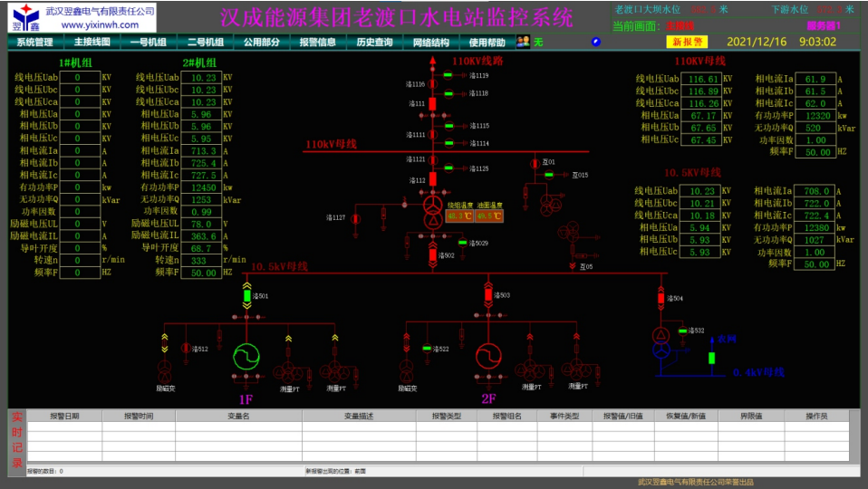This screenshot has height=489, width=868.
Task: Switch to 二号机组 page
Action: (205, 42)
